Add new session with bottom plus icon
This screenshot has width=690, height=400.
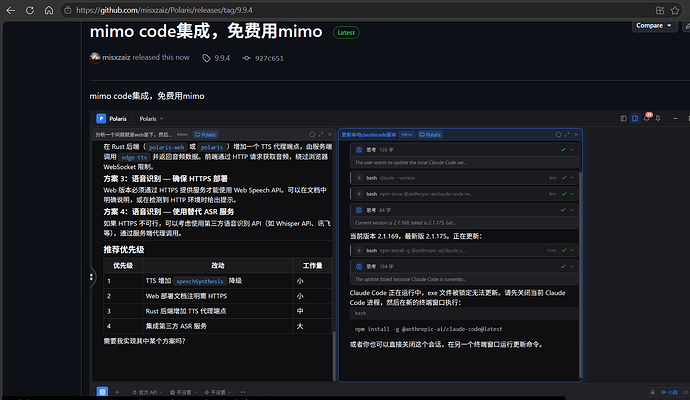coord(117,392)
